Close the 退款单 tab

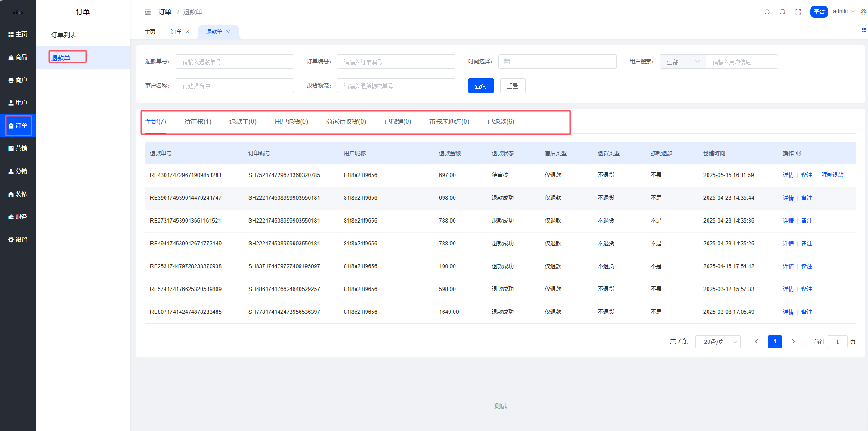point(228,32)
